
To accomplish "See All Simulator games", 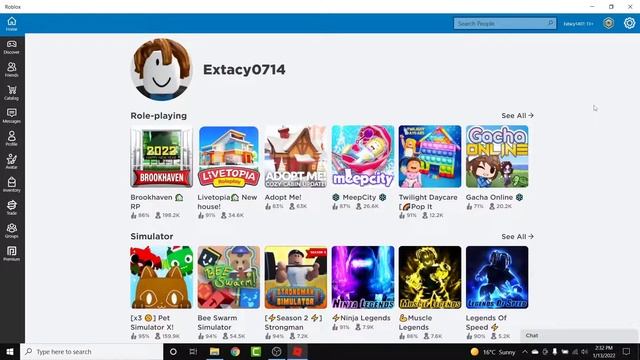I will pyautogui.click(x=517, y=236).
